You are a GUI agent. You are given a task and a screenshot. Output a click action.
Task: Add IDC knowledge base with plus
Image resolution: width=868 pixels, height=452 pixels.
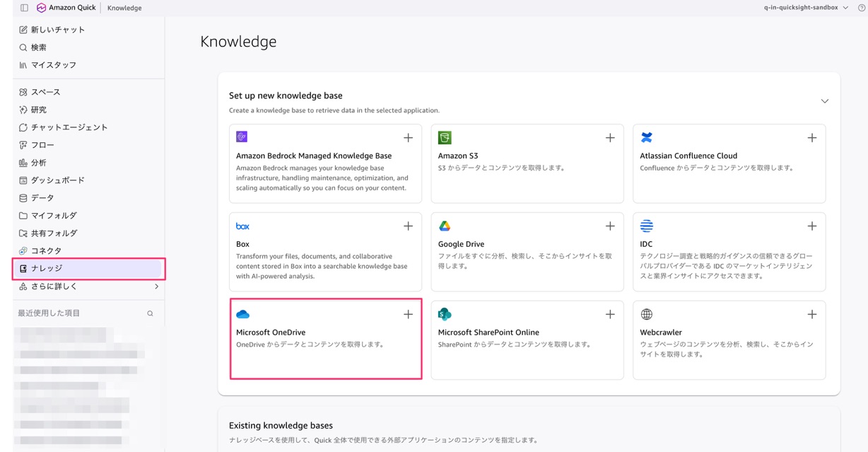point(812,226)
